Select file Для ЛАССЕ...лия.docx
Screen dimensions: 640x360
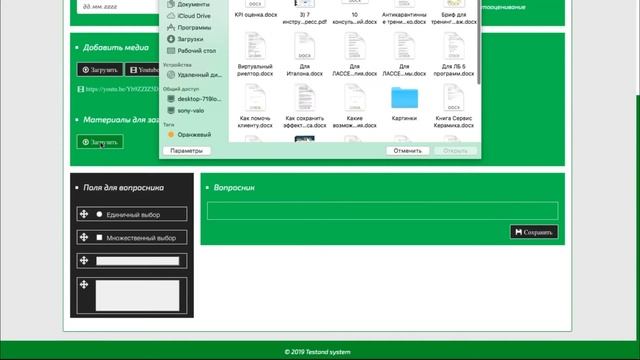[x=354, y=55]
